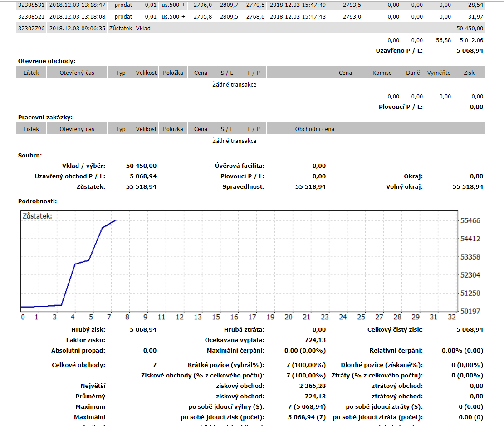Click the Maximální čerpání label
This screenshot has height=426, width=504.
235,350
